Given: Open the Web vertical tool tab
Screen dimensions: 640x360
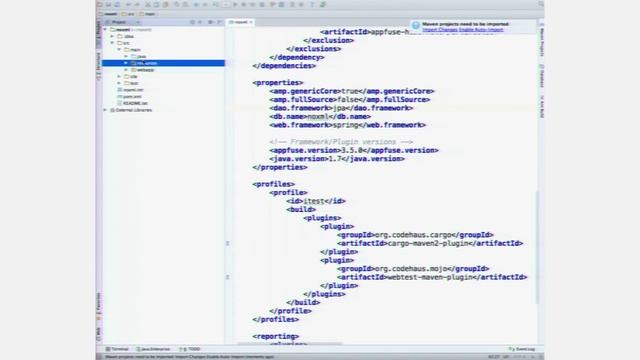Looking at the screenshot, I should (98, 333).
